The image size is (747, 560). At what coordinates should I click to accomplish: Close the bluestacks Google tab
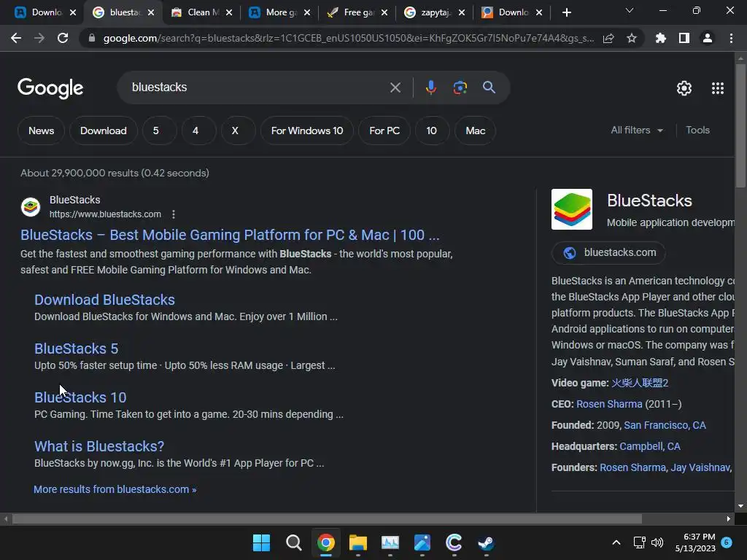pos(151,13)
